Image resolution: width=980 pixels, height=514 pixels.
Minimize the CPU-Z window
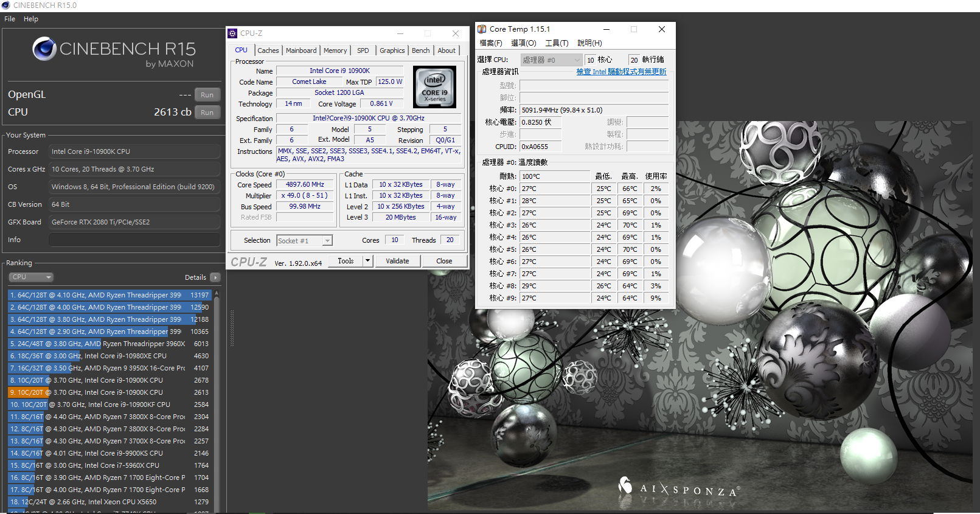(x=400, y=33)
